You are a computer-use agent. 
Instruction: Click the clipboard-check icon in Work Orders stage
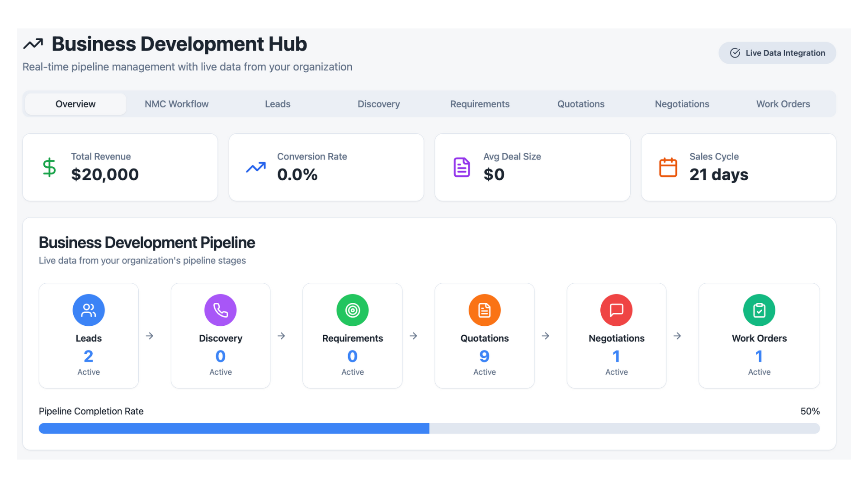click(759, 310)
